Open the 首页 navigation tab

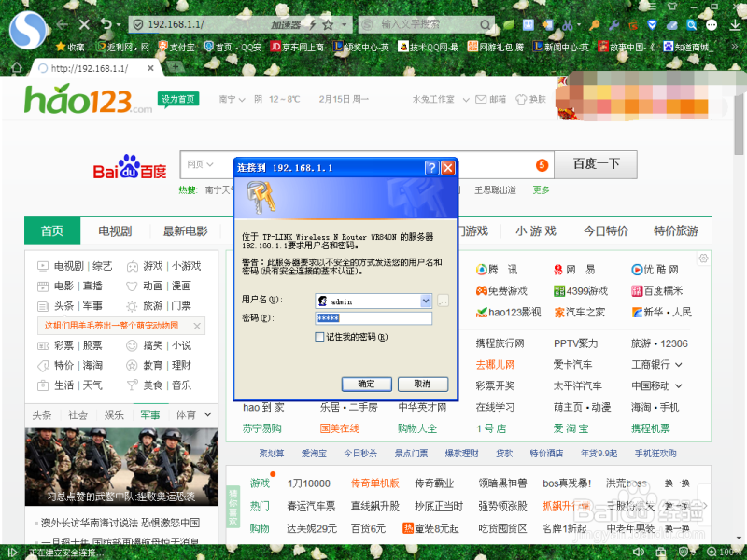coord(52,231)
